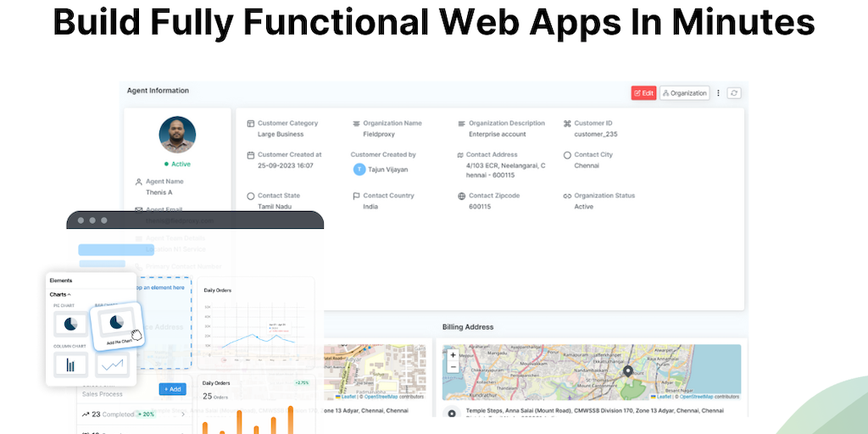Click the +2.75% badge on Daily Orders
This screenshot has width=868, height=434.
(302, 382)
